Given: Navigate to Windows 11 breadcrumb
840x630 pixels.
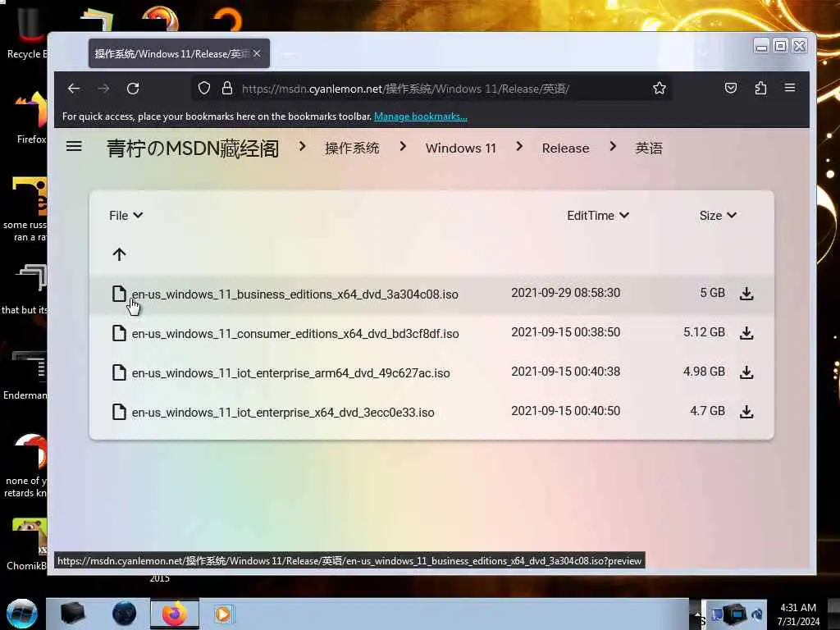Looking at the screenshot, I should click(x=461, y=148).
